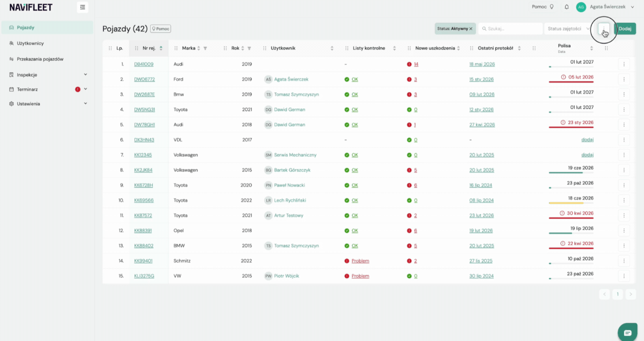644x341 pixels.
Task: Click the policy progress bar for KK69566
Action: (571, 203)
